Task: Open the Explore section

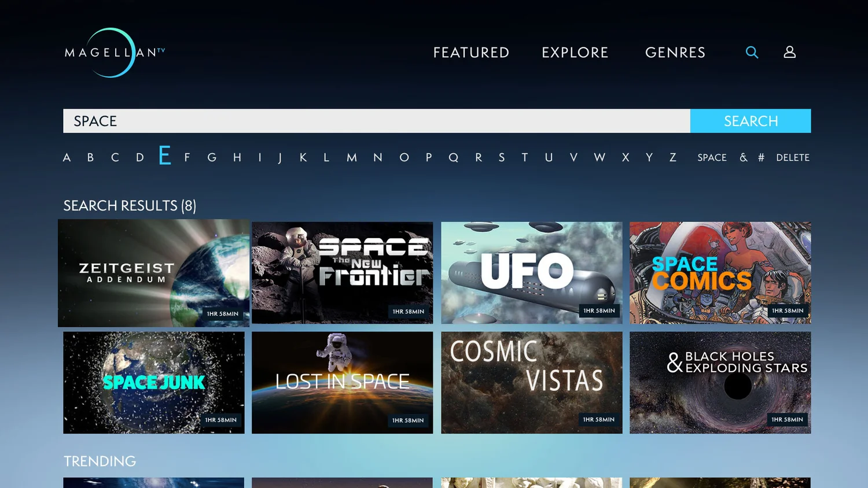Action: (575, 53)
